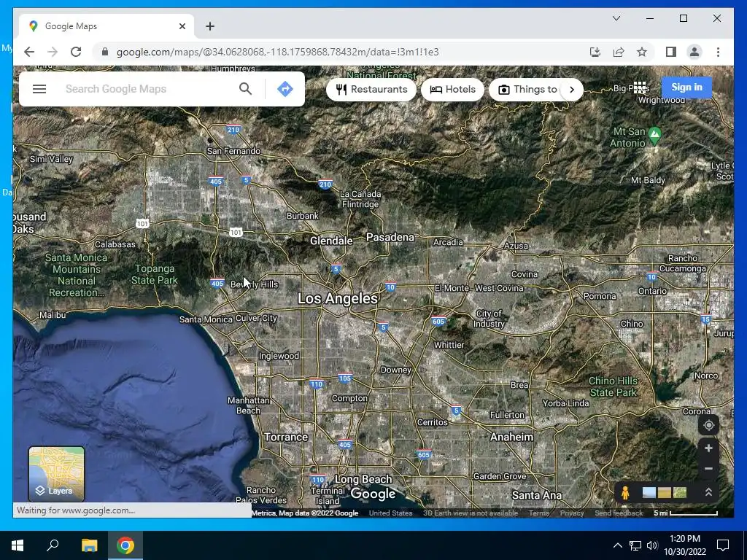Image resolution: width=747 pixels, height=560 pixels.
Task: Click the Chino Hills State Park label
Action: coord(613,386)
